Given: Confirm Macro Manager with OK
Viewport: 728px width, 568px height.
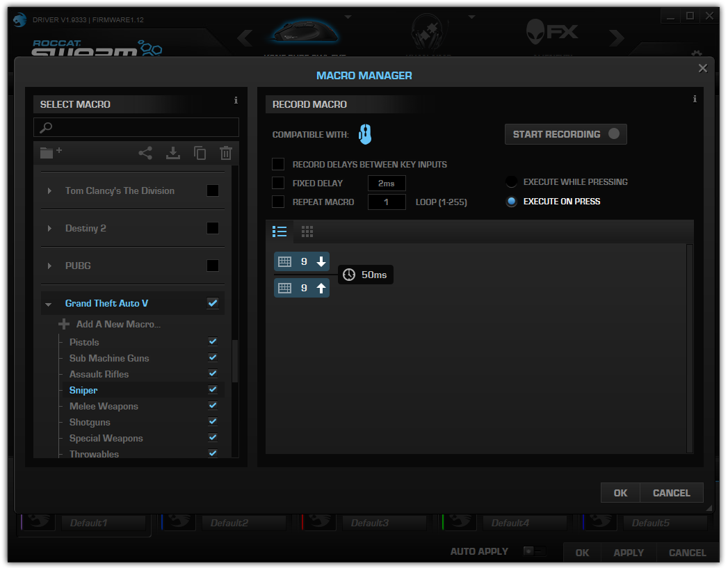Looking at the screenshot, I should [620, 493].
